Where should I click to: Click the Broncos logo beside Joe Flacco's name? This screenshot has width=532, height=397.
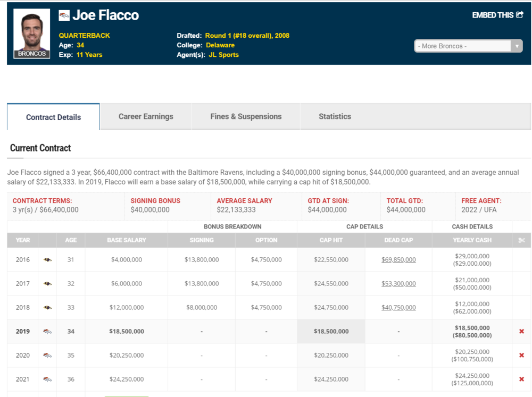[64, 15]
